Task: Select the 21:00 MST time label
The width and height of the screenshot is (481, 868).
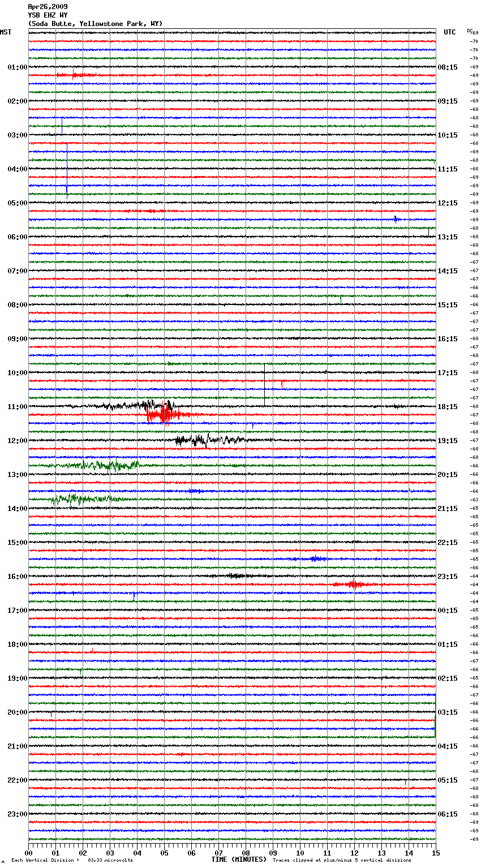Action: (18, 746)
